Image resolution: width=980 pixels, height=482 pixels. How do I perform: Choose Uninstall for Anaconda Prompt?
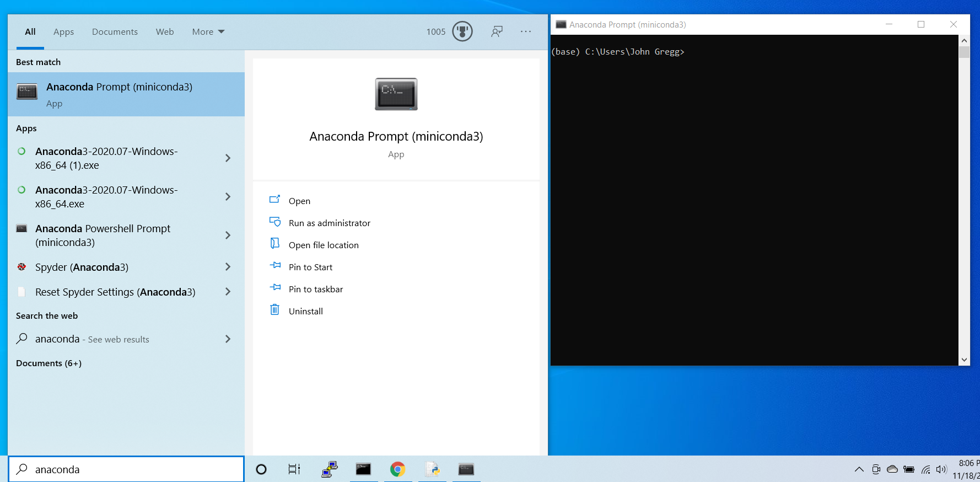point(306,311)
